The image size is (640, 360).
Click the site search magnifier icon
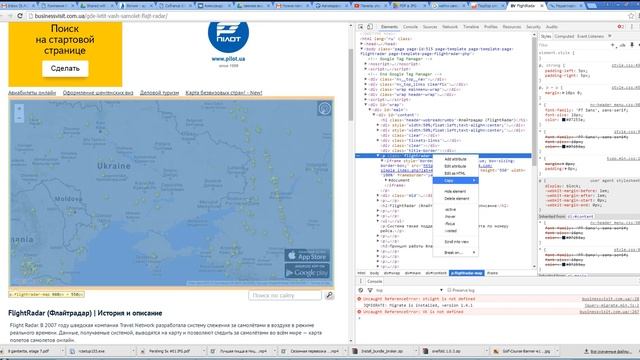click(x=329, y=295)
